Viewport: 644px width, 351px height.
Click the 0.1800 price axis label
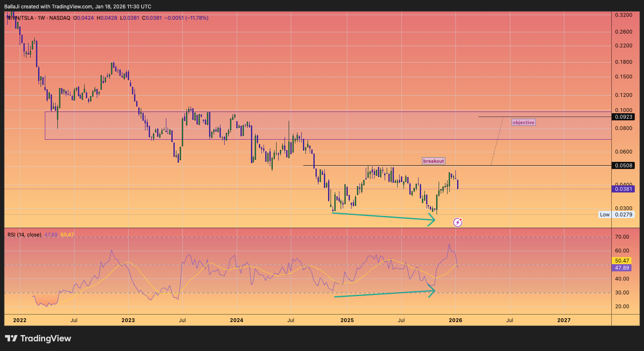(623, 62)
